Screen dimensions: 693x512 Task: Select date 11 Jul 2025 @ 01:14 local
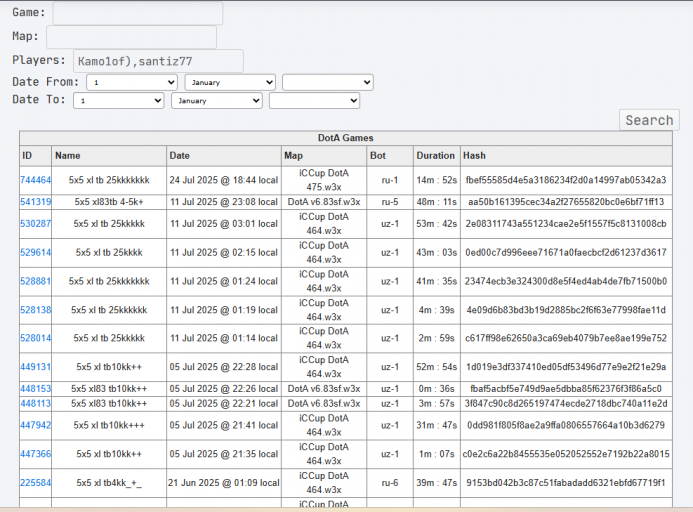pyautogui.click(x=224, y=338)
